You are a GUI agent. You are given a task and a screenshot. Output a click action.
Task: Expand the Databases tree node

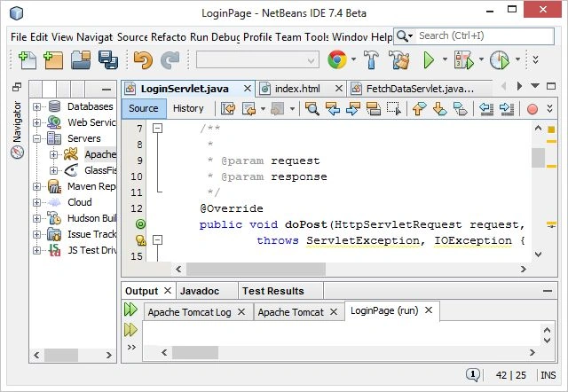[x=36, y=106]
